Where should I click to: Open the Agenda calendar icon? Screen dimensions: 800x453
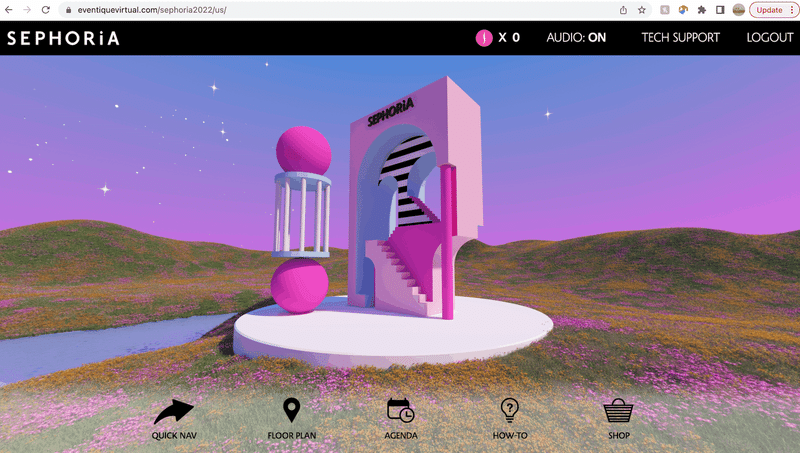(401, 411)
